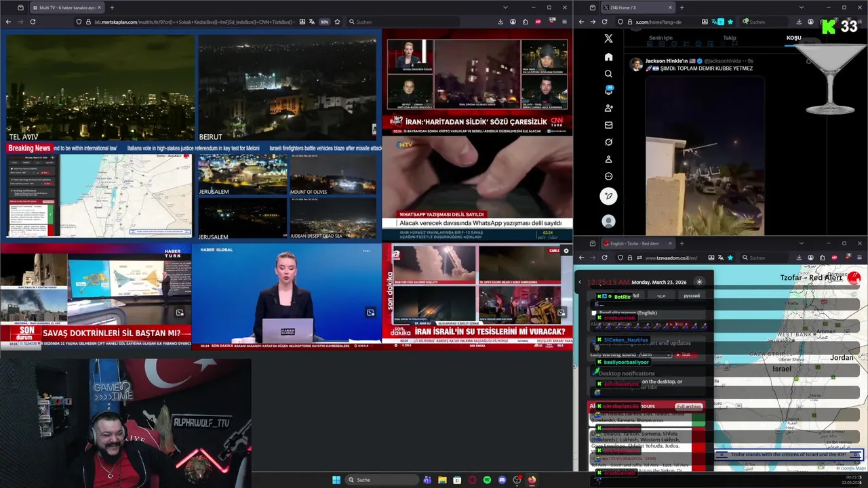Screen dimensions: 868x488
Task: Click the Google Maps attribution link
Action: click(x=852, y=468)
